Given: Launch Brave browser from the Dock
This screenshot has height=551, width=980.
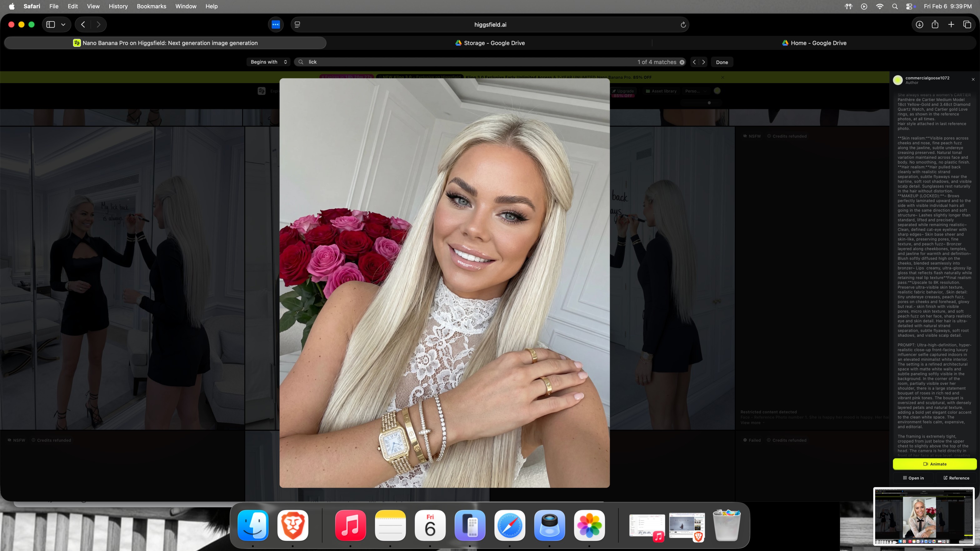Looking at the screenshot, I should coord(292,525).
